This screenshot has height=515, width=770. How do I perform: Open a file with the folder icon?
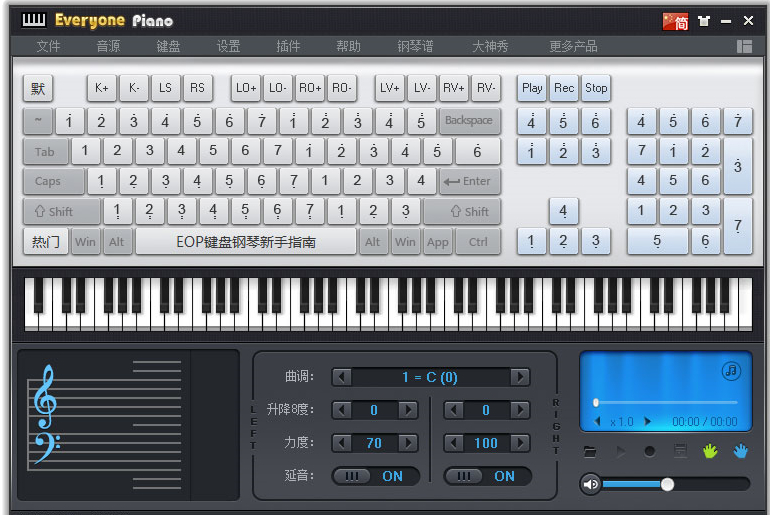point(590,451)
